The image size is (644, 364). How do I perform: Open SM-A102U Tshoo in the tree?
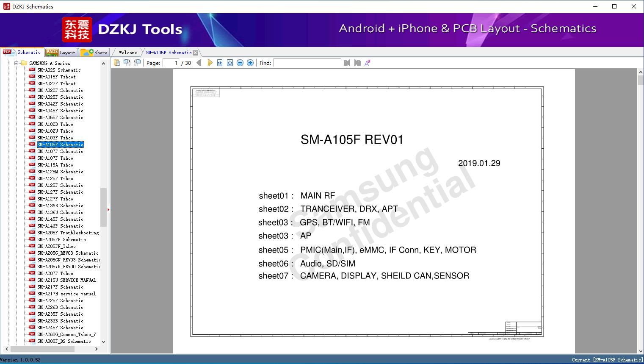[x=55, y=131]
